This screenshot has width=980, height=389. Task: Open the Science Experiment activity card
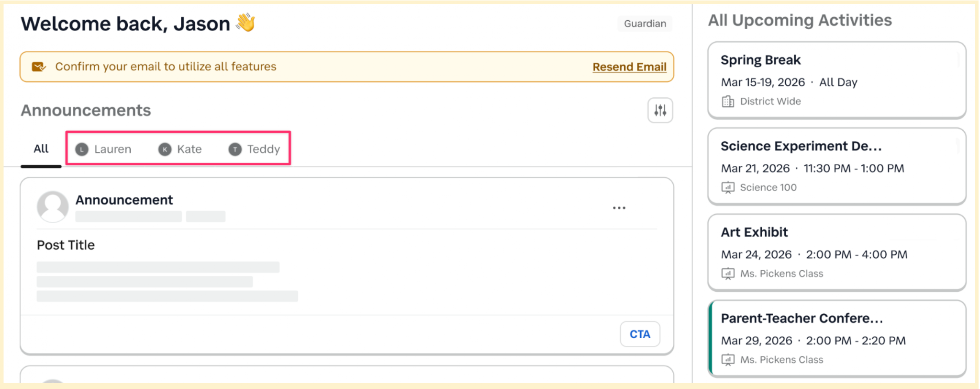[836, 166]
